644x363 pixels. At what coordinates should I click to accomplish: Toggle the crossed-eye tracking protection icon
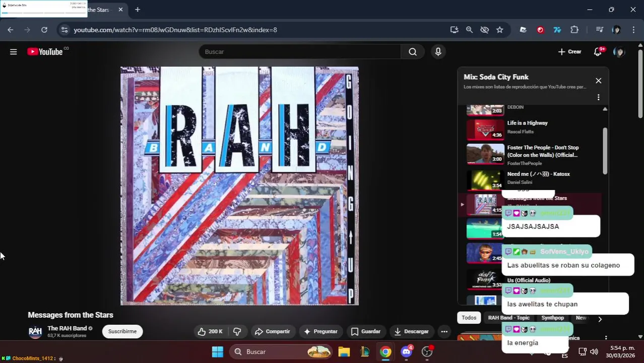coord(484,30)
